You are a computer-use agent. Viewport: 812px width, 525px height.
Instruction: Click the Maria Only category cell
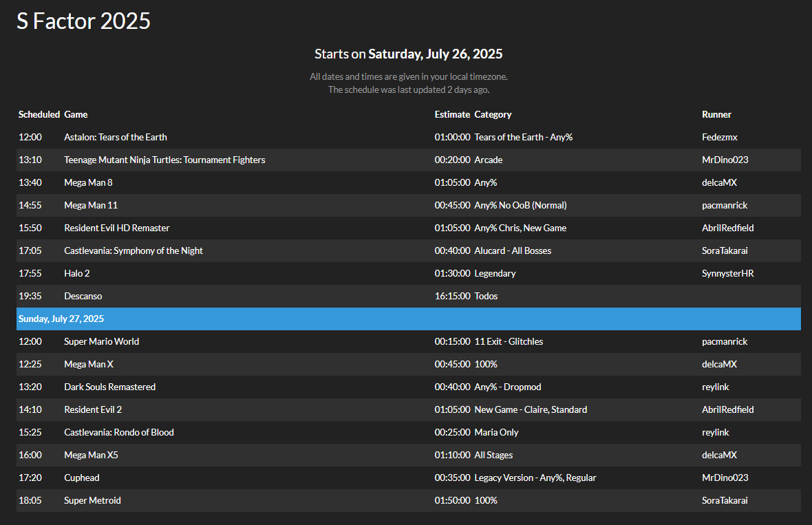coord(496,432)
